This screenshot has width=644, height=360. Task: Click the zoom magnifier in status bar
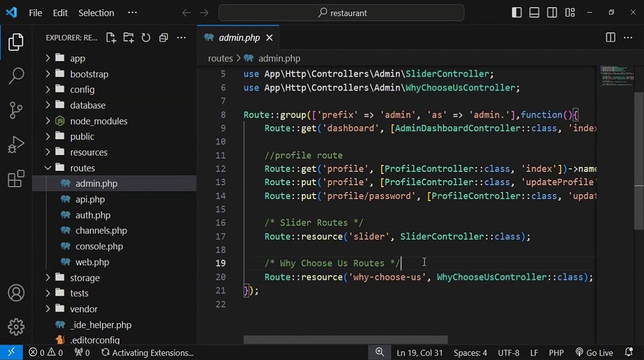pos(380,352)
